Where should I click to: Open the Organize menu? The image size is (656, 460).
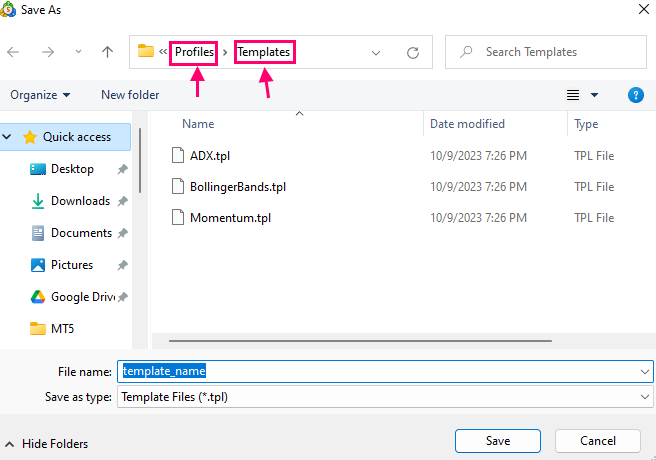(40, 95)
